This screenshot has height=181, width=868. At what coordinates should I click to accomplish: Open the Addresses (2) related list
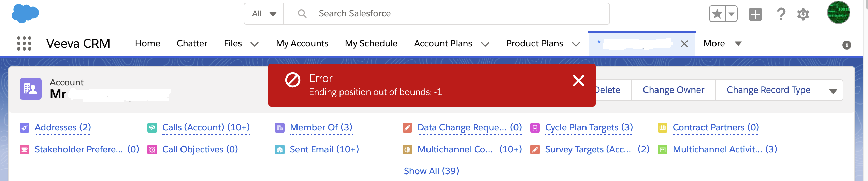[x=63, y=127]
